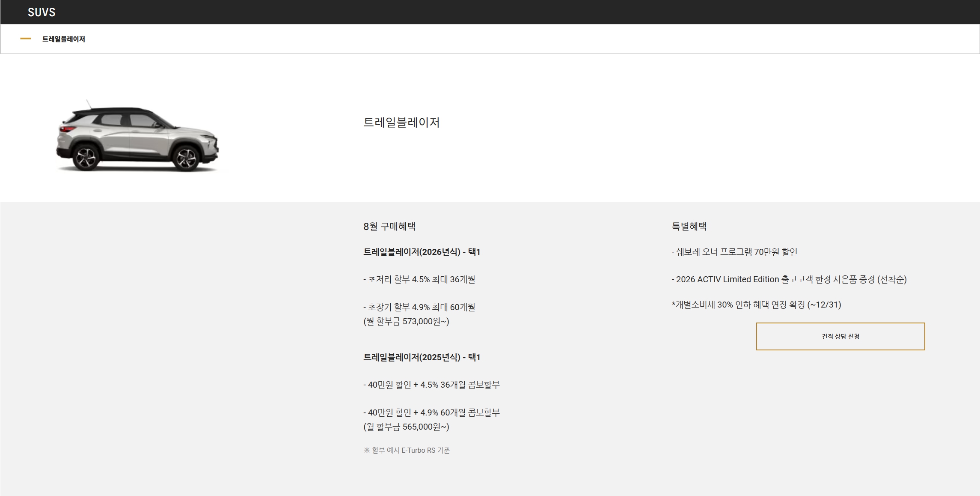Select the 트레일블레이저 tab in sub-navigation

63,39
